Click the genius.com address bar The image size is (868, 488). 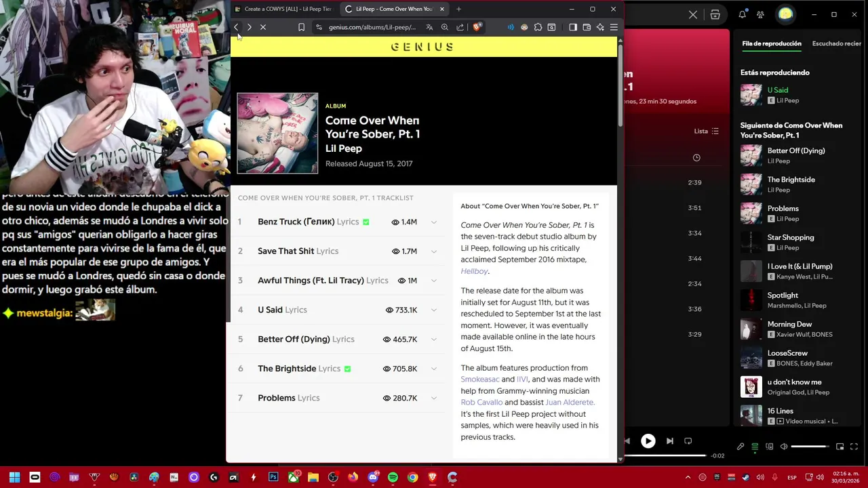pos(372,27)
